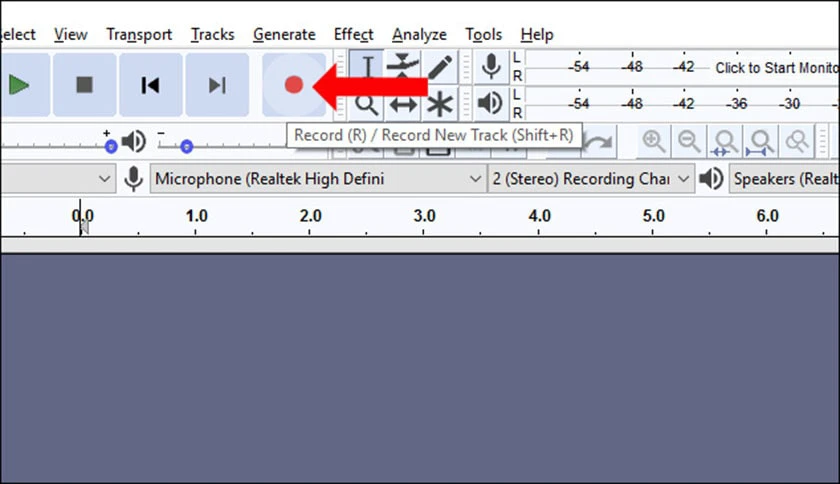This screenshot has width=840, height=484.
Task: Open the Transport menu
Action: coord(139,35)
